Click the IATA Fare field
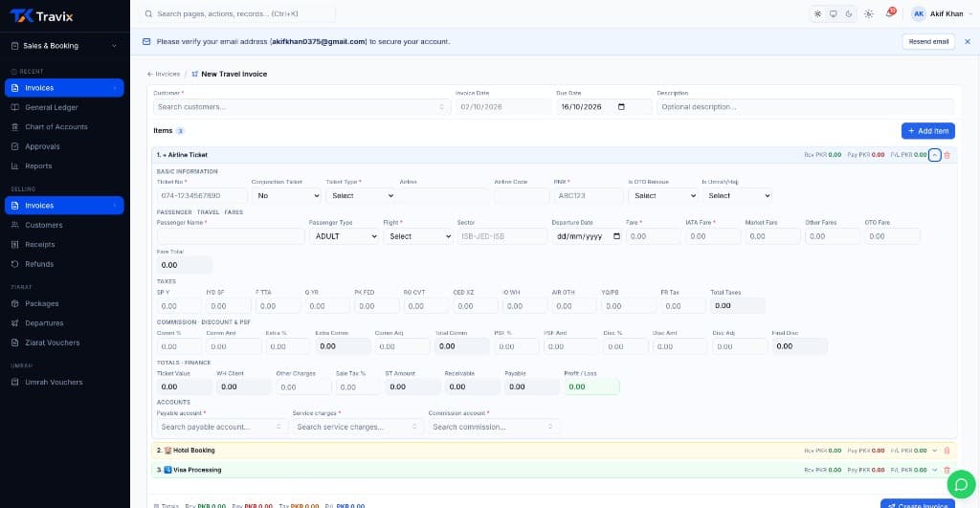 point(712,236)
